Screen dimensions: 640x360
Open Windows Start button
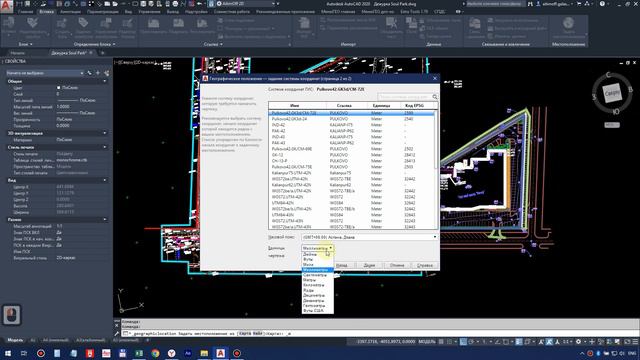pyautogui.click(x=8, y=353)
